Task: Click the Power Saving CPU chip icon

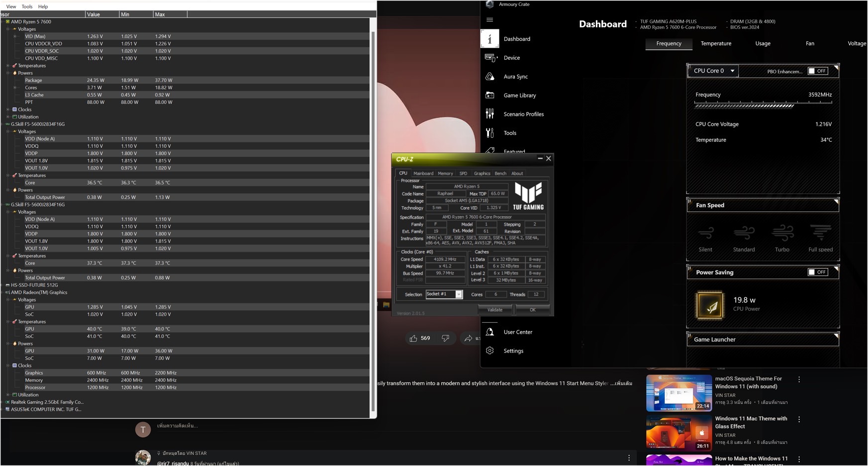Action: pos(710,305)
